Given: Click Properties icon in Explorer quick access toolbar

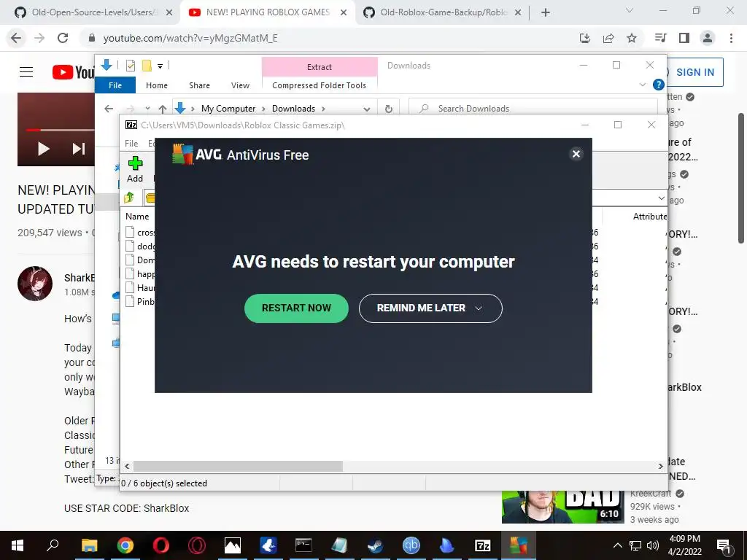Looking at the screenshot, I should tap(131, 66).
